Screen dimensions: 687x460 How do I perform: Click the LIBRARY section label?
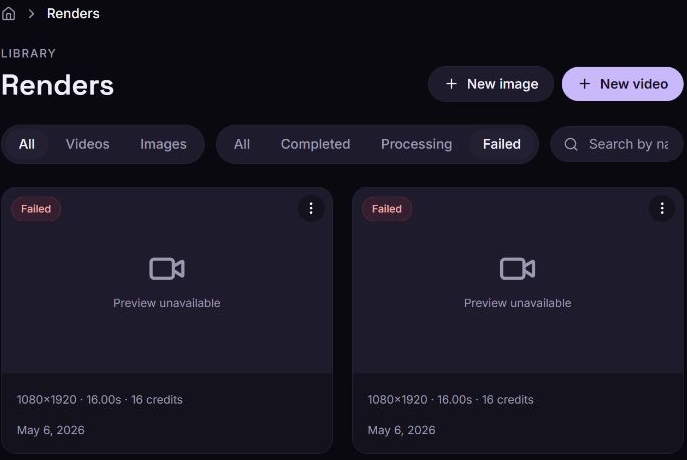pyautogui.click(x=28, y=53)
